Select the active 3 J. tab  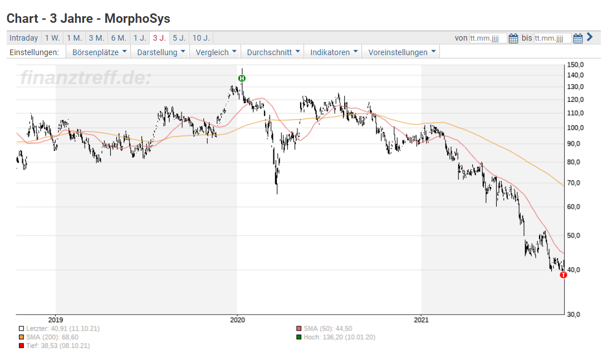[x=159, y=38]
